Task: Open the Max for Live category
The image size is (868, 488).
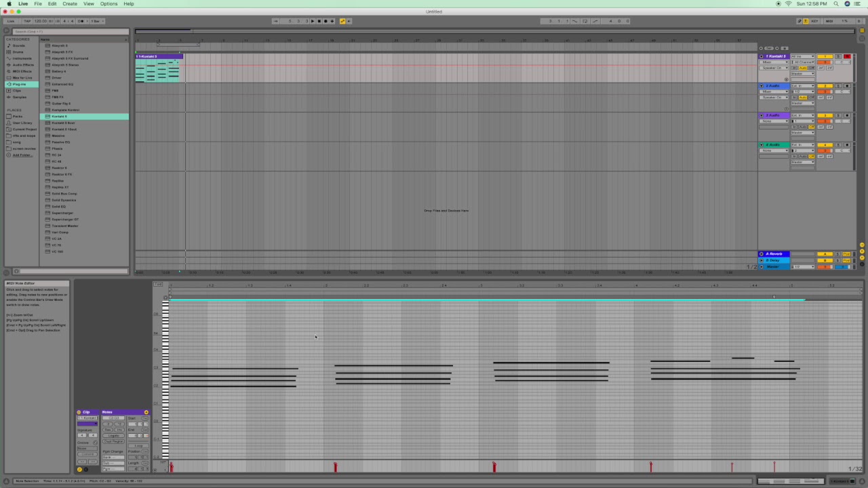Action: pos(22,78)
